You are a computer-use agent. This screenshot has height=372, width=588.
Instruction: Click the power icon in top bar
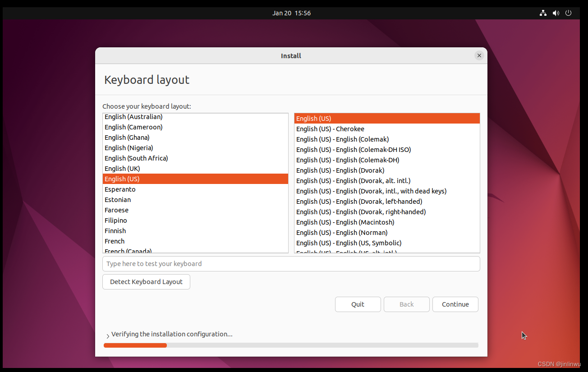point(568,13)
